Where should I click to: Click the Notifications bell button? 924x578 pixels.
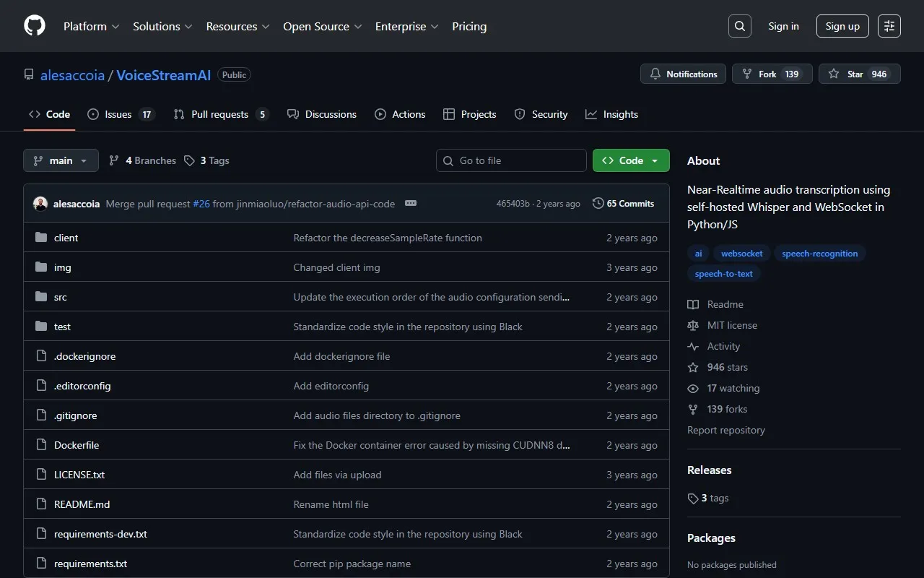(x=683, y=74)
